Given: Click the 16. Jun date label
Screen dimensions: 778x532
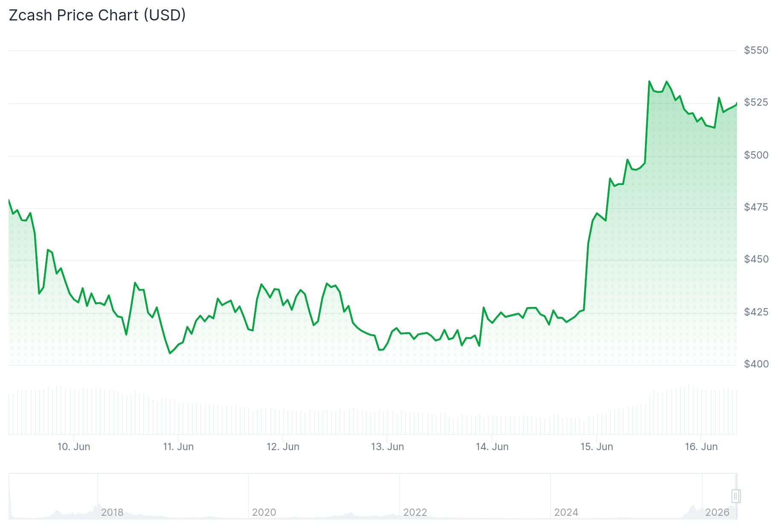Looking at the screenshot, I should click(701, 447).
